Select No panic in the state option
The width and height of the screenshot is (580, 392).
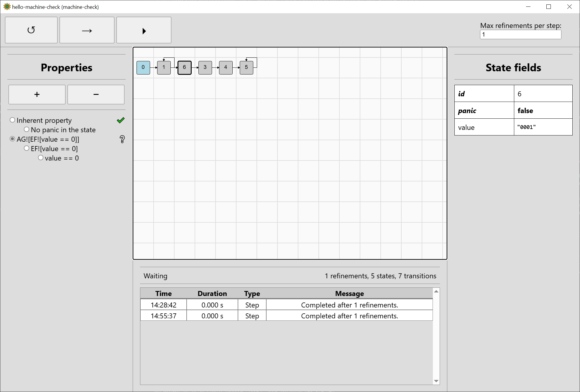click(x=27, y=130)
